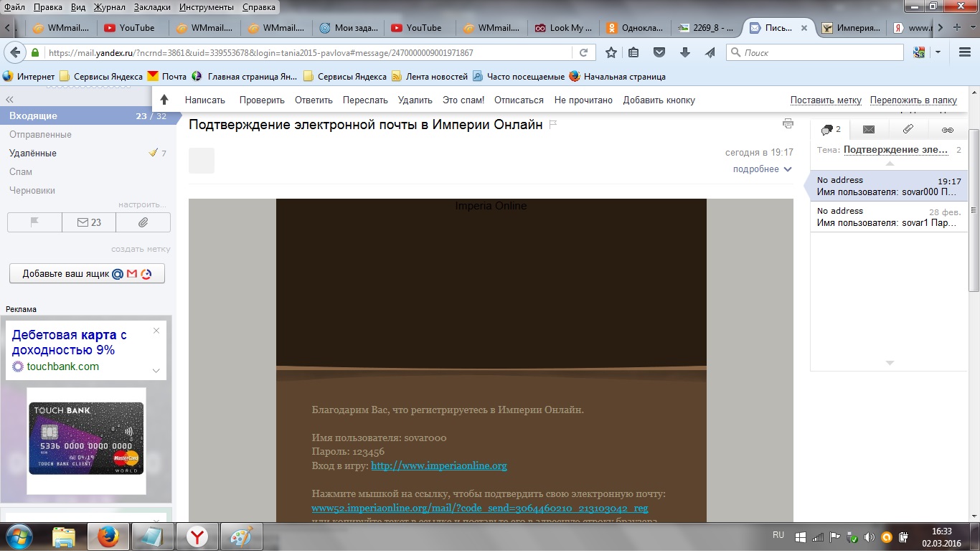This screenshot has width=980, height=558.
Task: Expand message details with подробнее
Action: (x=762, y=169)
